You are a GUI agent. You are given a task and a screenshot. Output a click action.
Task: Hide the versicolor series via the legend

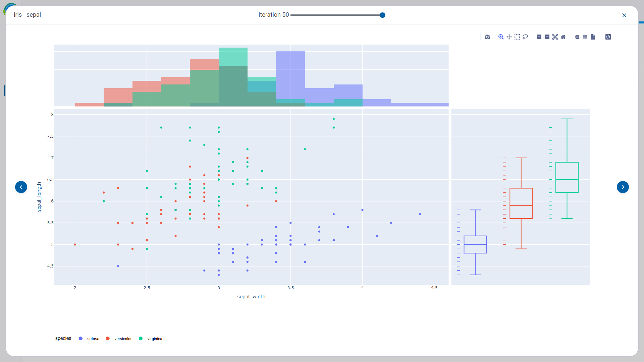119,339
